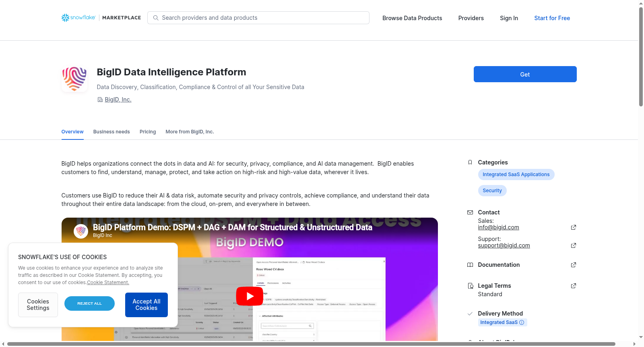Click the horizontal scrollbar thumb

311,344
